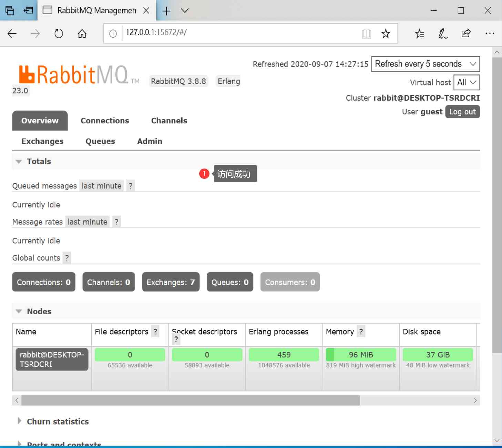This screenshot has width=502, height=448.
Task: Open the Exchanges tab
Action: click(x=42, y=141)
